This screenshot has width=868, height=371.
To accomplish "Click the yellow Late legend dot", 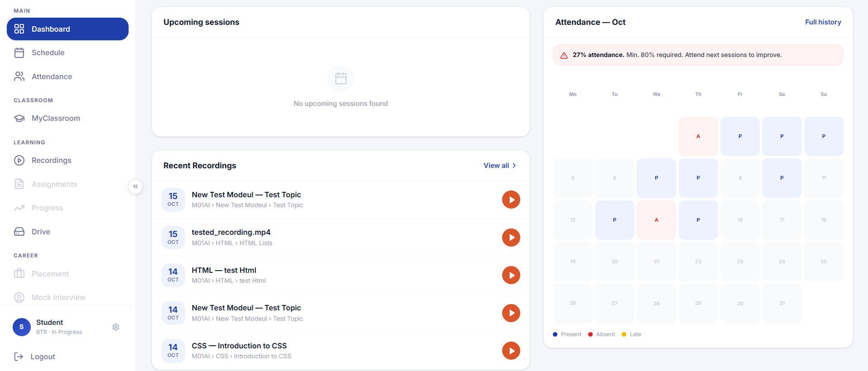I will pyautogui.click(x=624, y=334).
